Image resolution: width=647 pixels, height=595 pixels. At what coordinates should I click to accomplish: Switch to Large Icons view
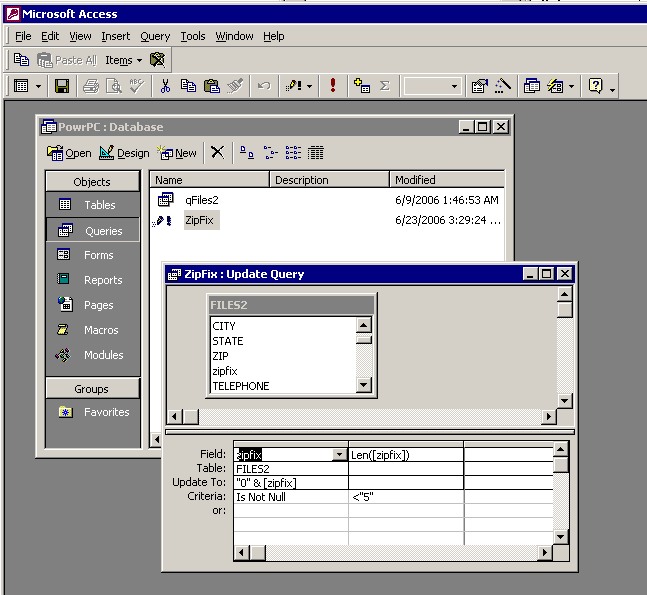click(x=247, y=152)
